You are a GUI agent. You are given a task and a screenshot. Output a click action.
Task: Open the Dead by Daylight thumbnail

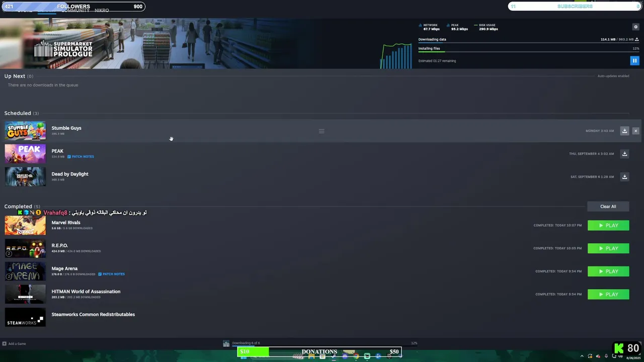(x=25, y=177)
